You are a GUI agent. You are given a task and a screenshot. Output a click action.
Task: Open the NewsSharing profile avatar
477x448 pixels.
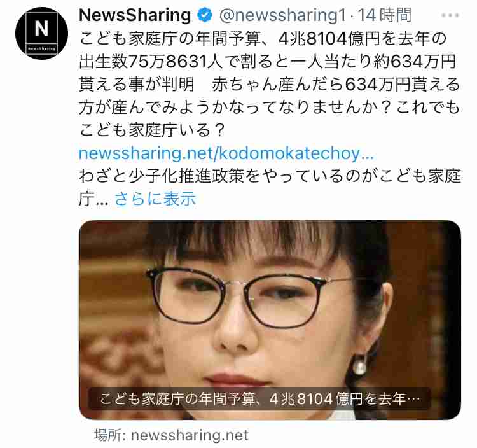point(42,33)
